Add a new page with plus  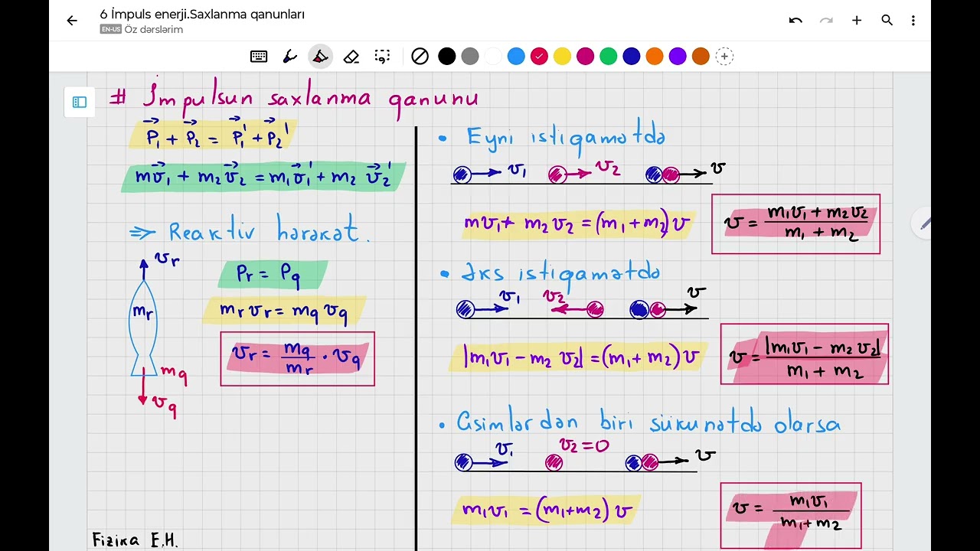pyautogui.click(x=857, y=21)
